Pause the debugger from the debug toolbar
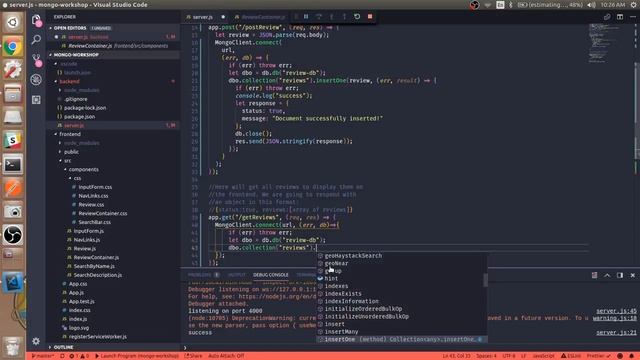This screenshot has height=360, width=640. pyautogui.click(x=306, y=17)
